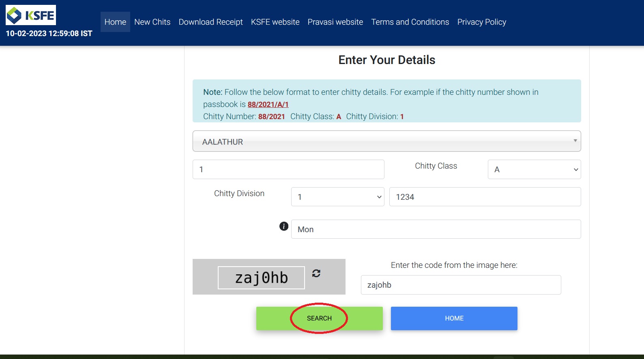The height and width of the screenshot is (359, 644).
Task: Click the KSFE logo
Action: point(31,15)
